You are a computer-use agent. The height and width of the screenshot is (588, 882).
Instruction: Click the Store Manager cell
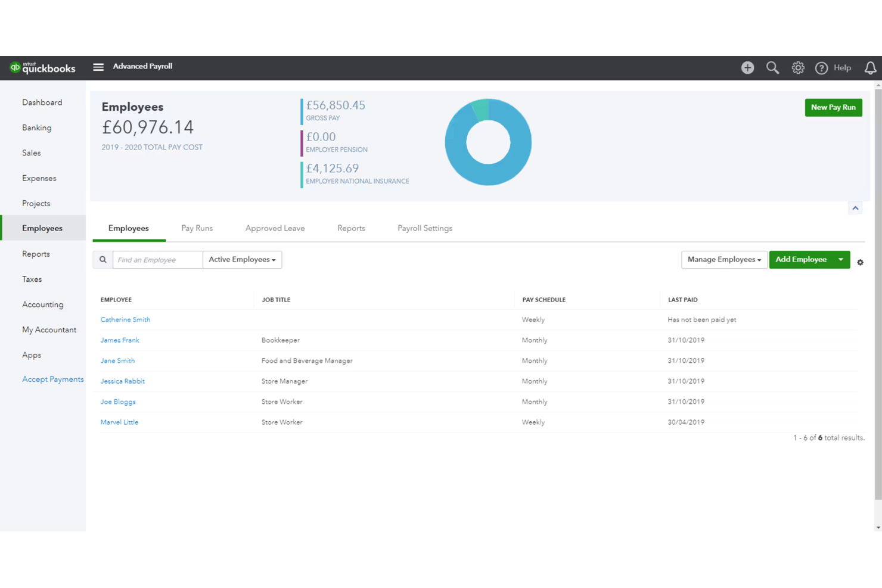pyautogui.click(x=285, y=381)
